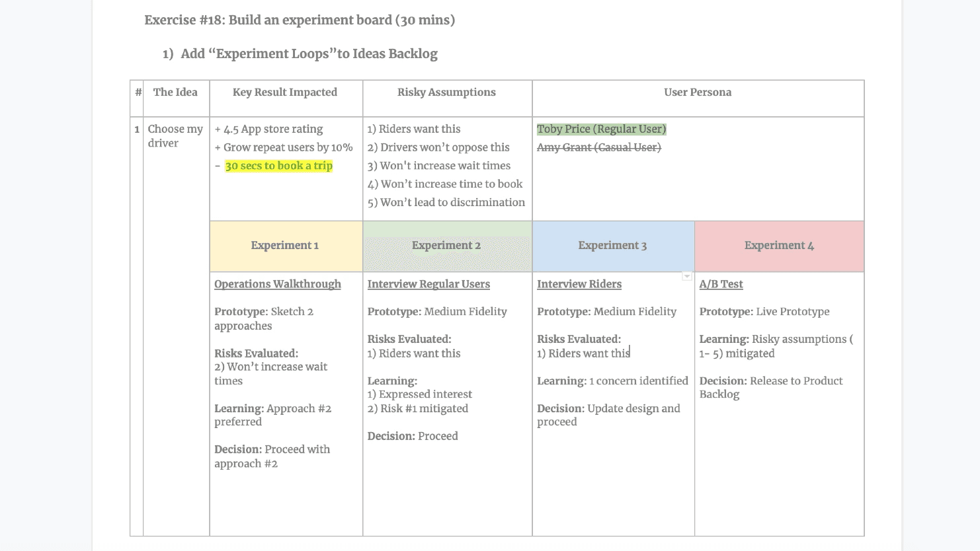Open the table cell dropdown arrow
The image size is (980, 551).
coord(687,276)
